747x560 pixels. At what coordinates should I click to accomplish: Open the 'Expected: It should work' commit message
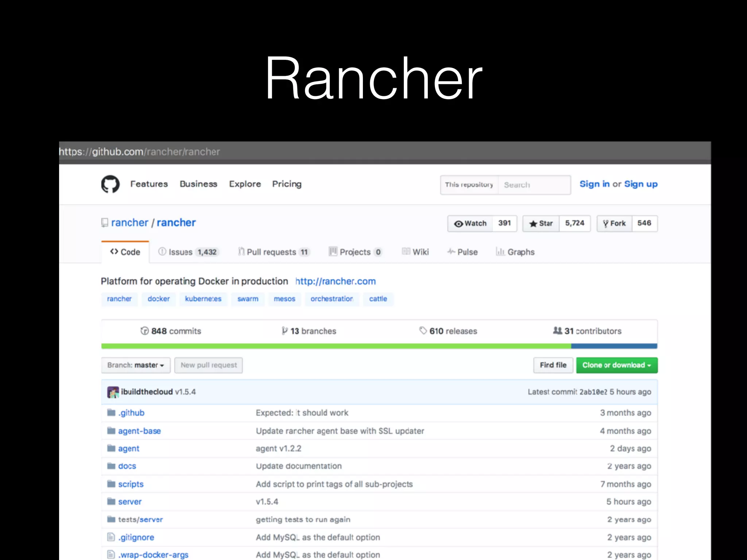(302, 413)
